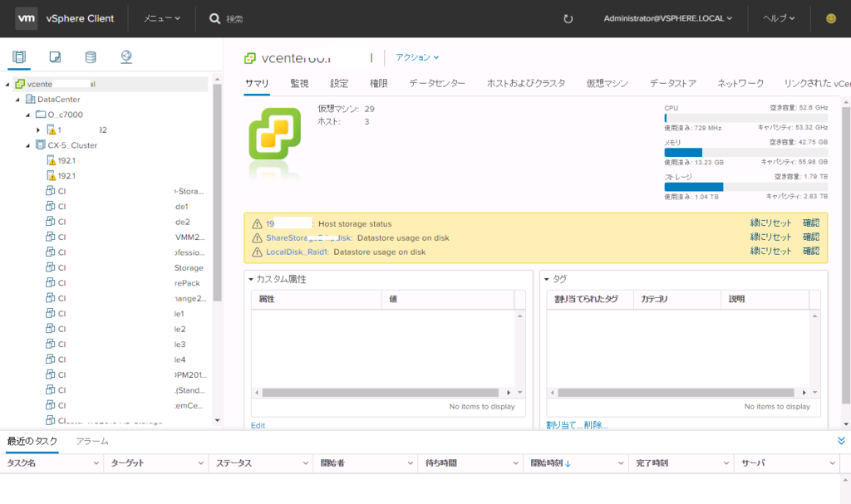This screenshot has width=851, height=504.
Task: Click ShareStorage datastore alert link
Action: (309, 237)
